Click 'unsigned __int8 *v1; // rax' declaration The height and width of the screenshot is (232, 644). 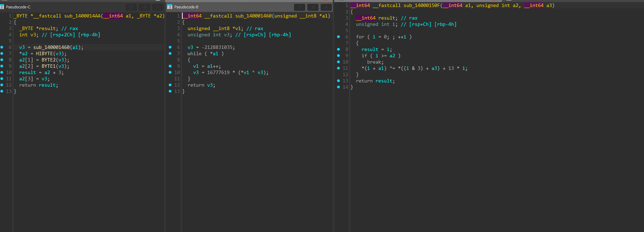225,28
